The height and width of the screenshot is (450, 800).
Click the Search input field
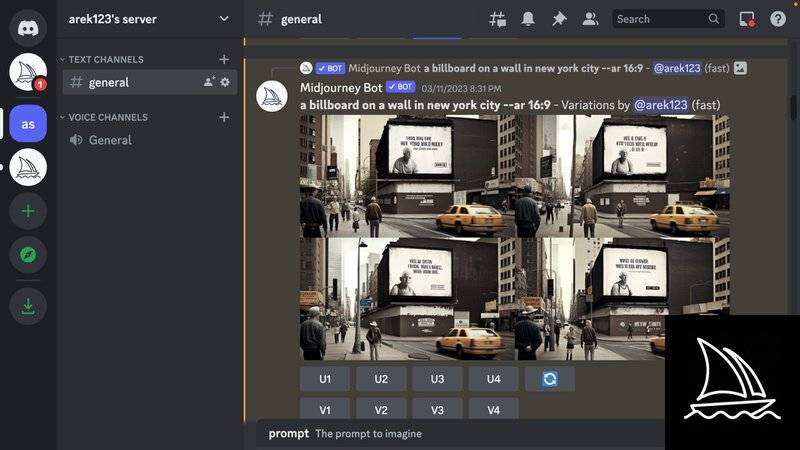668,19
